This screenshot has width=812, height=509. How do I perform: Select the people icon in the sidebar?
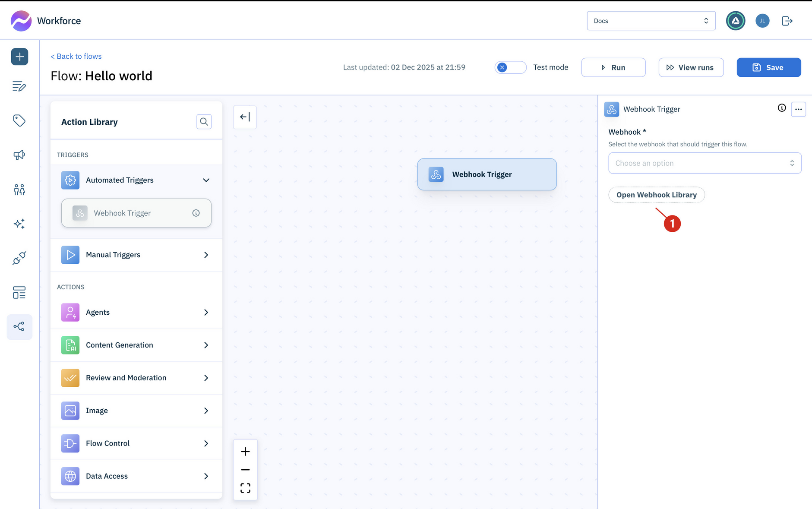(x=19, y=189)
